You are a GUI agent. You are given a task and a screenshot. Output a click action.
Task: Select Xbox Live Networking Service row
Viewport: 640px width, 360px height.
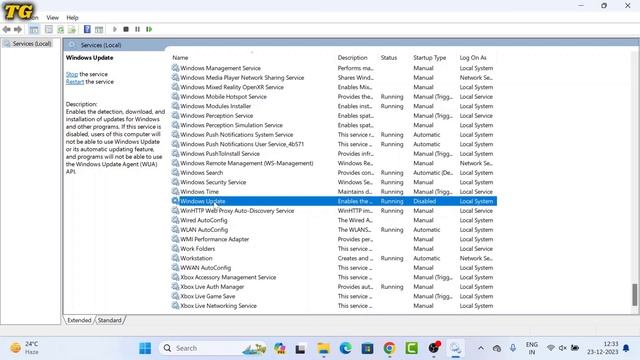point(334,306)
